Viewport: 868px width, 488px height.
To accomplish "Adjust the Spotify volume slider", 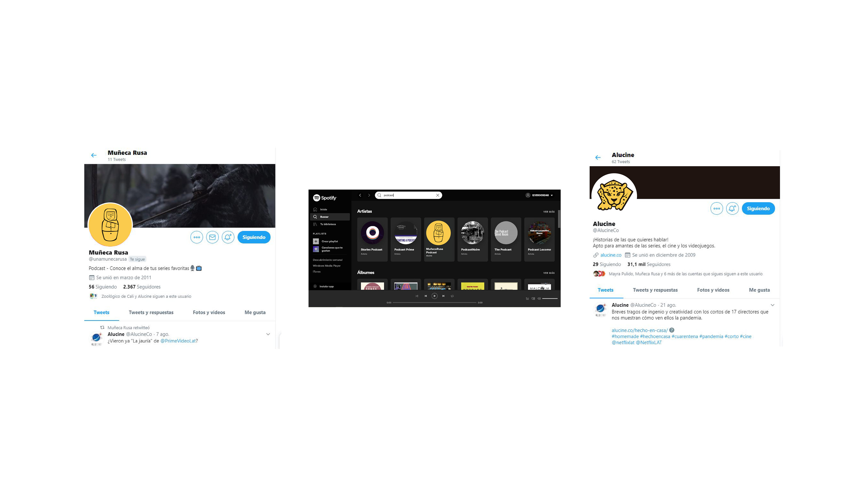I will click(x=550, y=299).
